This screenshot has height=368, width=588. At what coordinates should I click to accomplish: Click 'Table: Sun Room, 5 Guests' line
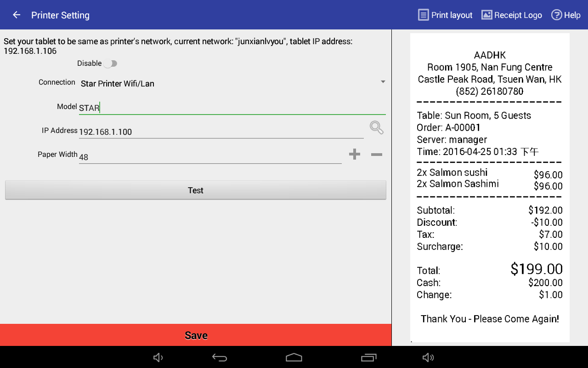474,115
